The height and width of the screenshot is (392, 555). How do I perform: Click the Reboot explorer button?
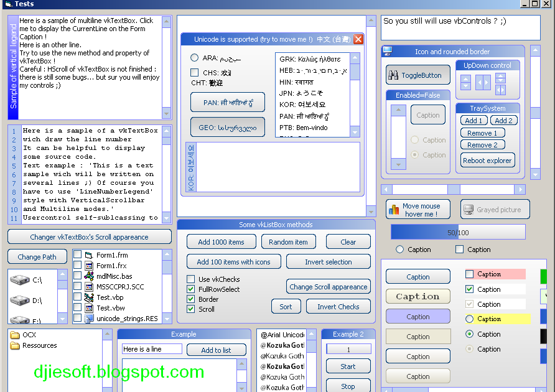487,161
